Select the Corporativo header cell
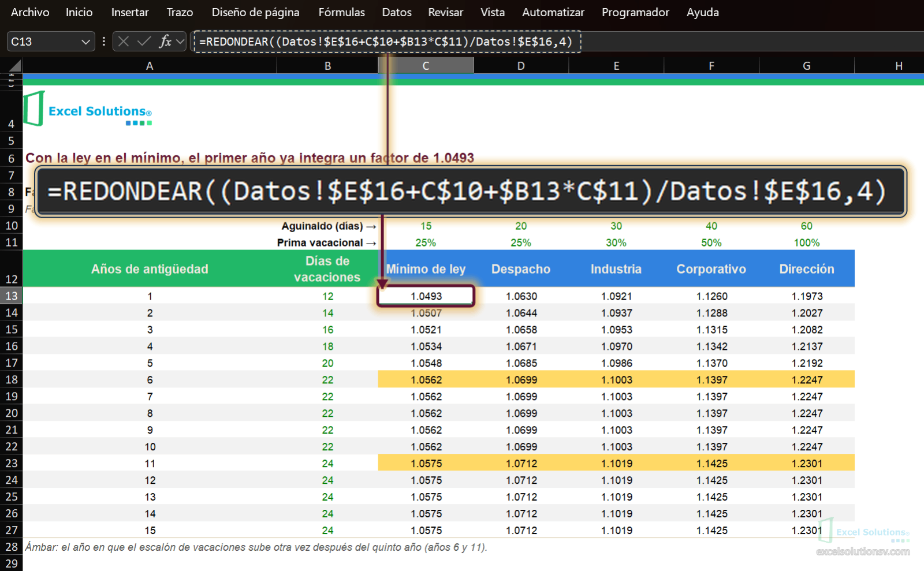The image size is (924, 571). (x=711, y=268)
